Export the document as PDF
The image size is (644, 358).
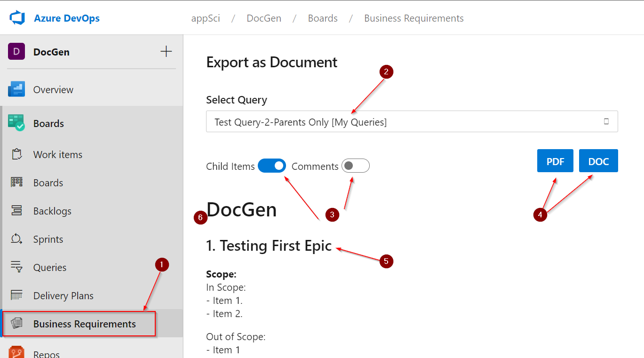555,160
